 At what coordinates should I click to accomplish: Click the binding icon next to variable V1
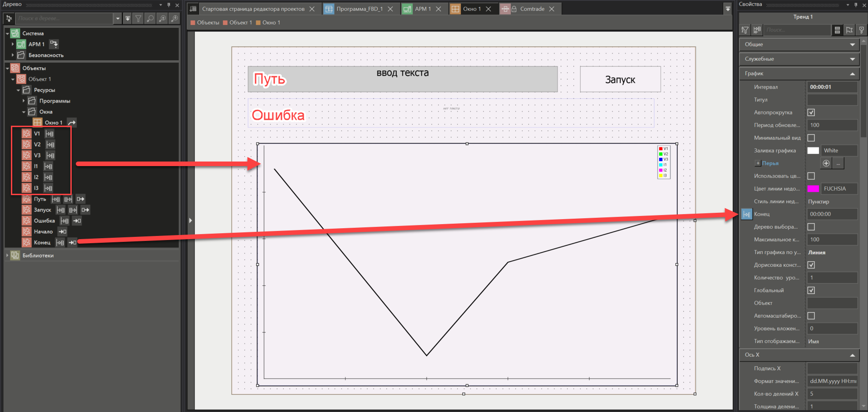(50, 133)
